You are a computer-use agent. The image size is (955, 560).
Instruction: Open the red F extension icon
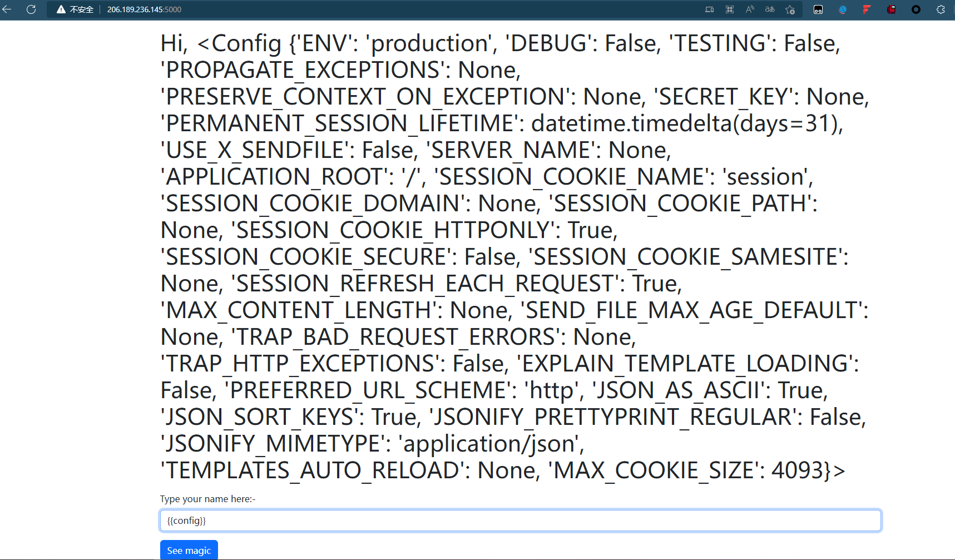[867, 9]
